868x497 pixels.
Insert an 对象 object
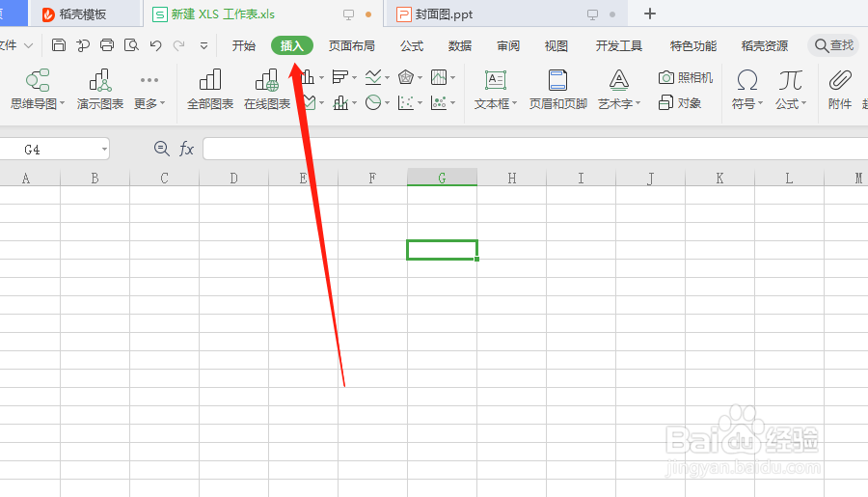click(680, 102)
